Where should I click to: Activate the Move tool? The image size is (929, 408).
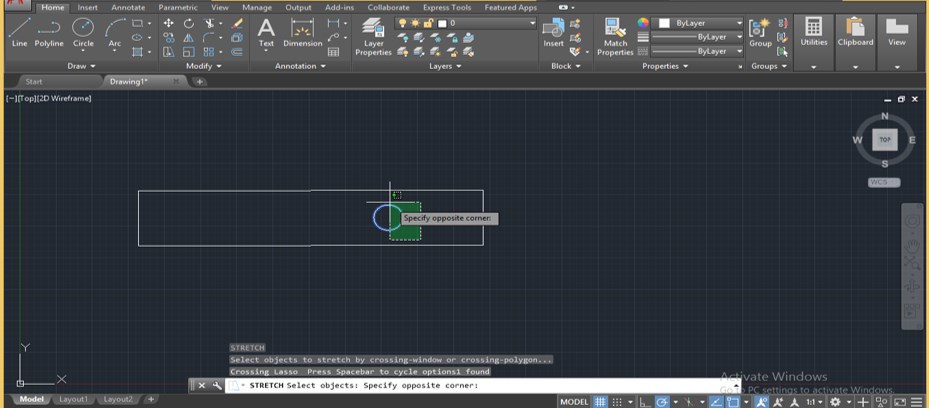(x=169, y=23)
